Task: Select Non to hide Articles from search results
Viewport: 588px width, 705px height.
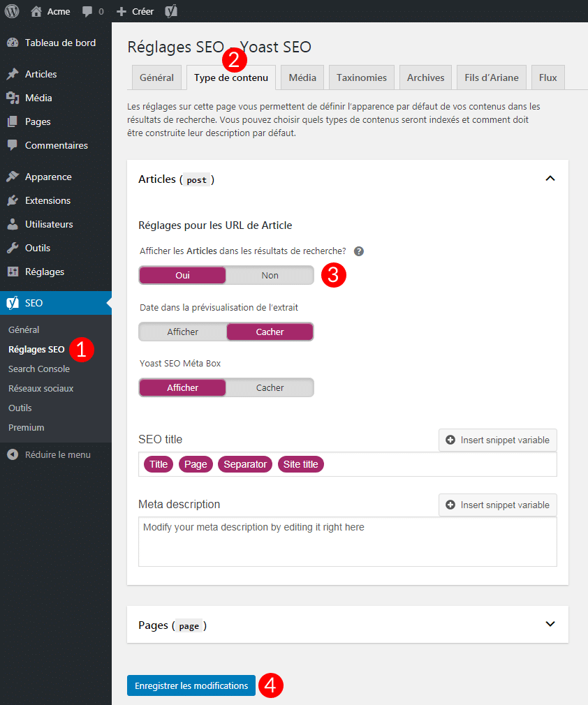Action: pyautogui.click(x=270, y=275)
